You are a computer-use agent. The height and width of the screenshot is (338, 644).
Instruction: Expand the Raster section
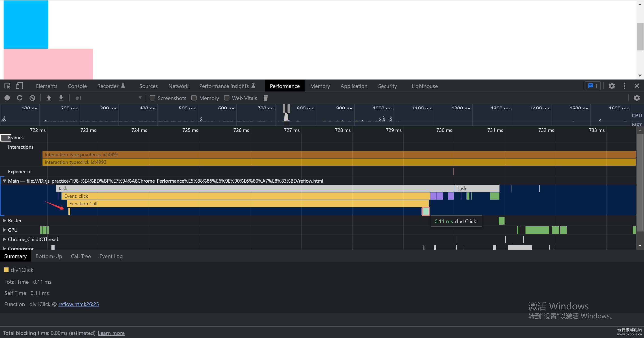click(x=4, y=220)
